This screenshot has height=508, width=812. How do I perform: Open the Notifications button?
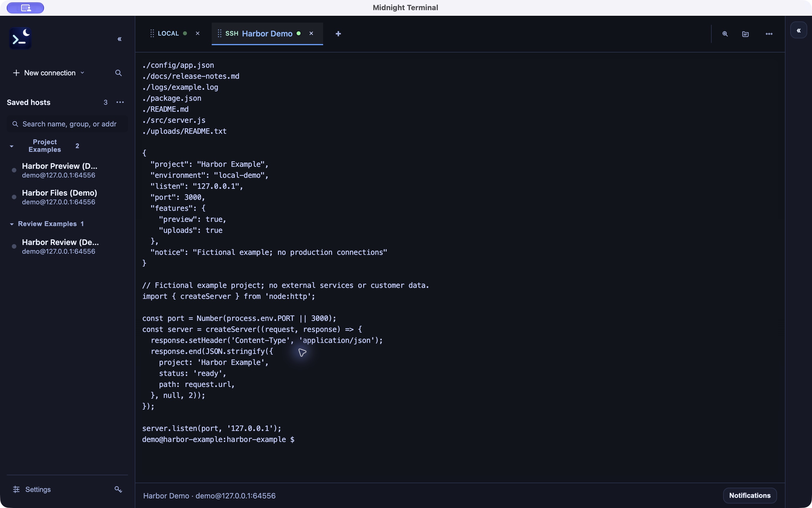pyautogui.click(x=750, y=495)
